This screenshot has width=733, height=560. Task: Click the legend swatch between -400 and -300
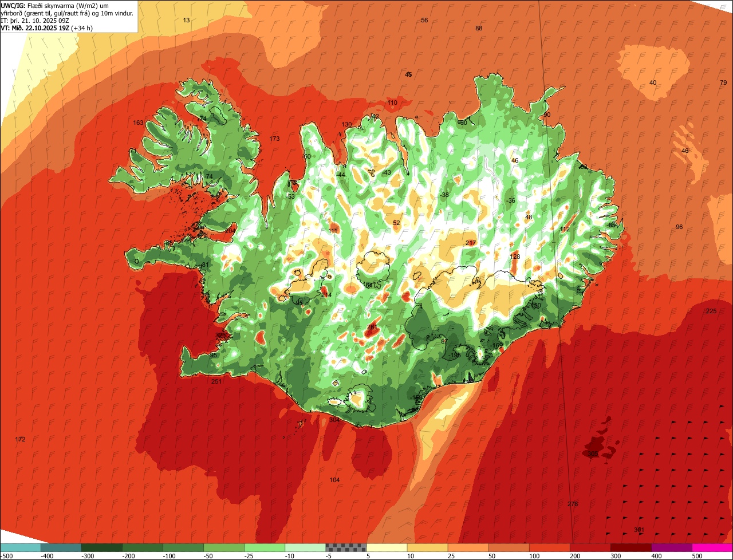pyautogui.click(x=61, y=547)
